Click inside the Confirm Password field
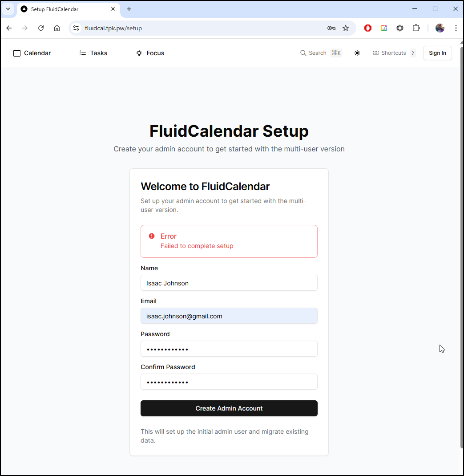The image size is (464, 476). [229, 382]
